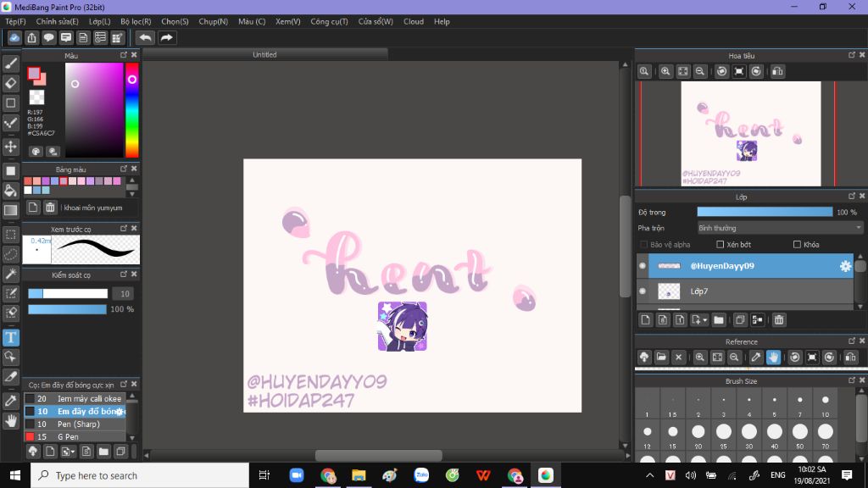Image resolution: width=868 pixels, height=488 pixels.
Task: Open Zoom app from taskbar
Action: 297,475
